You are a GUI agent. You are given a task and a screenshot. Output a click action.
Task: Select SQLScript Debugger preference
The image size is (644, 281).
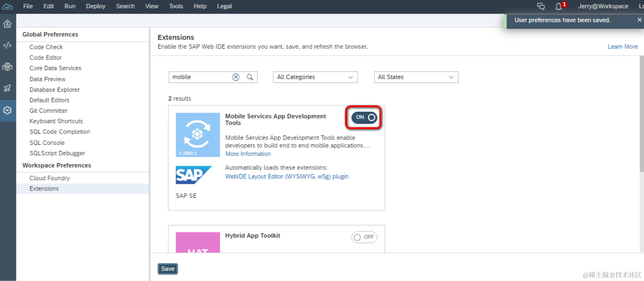(x=57, y=153)
